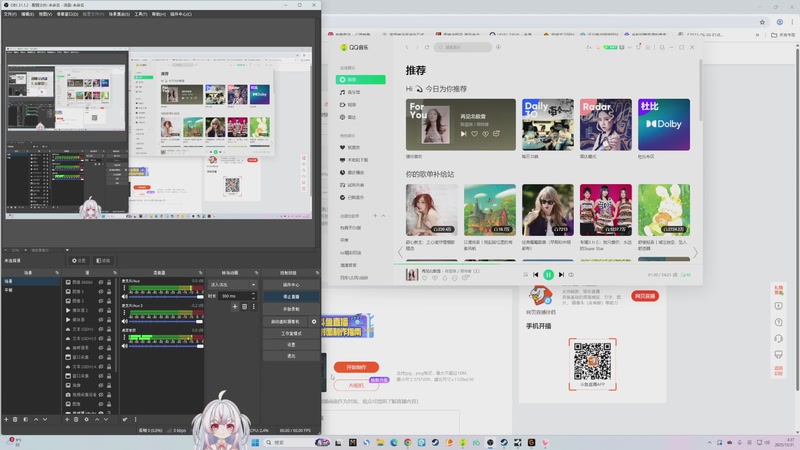Toggle lock on 图像 1 source
This screenshot has width=800, height=450.
[109, 291]
